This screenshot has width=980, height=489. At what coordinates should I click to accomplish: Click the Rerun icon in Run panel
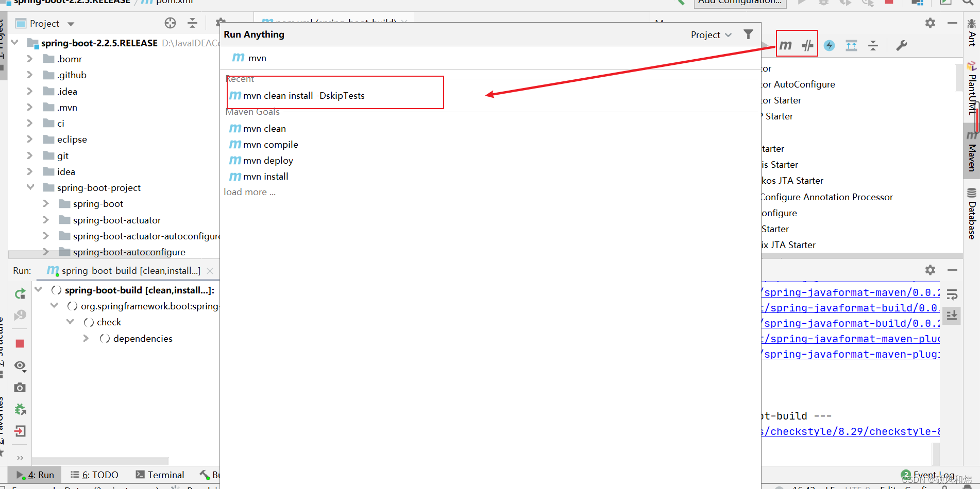point(20,294)
